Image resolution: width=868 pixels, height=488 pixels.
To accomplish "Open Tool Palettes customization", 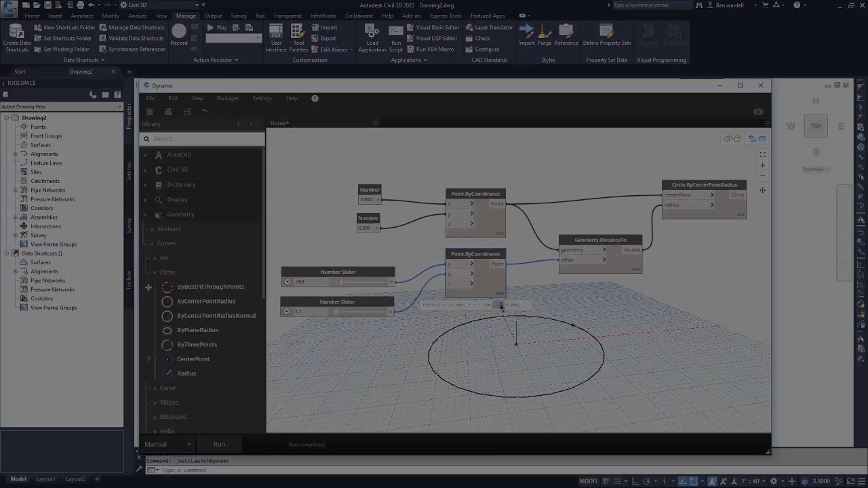I will click(x=298, y=39).
